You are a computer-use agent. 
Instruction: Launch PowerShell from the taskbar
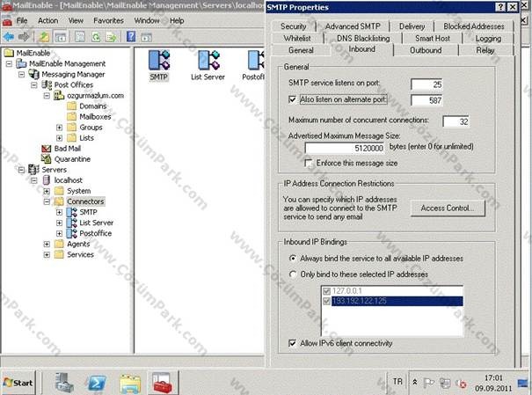pos(97,384)
